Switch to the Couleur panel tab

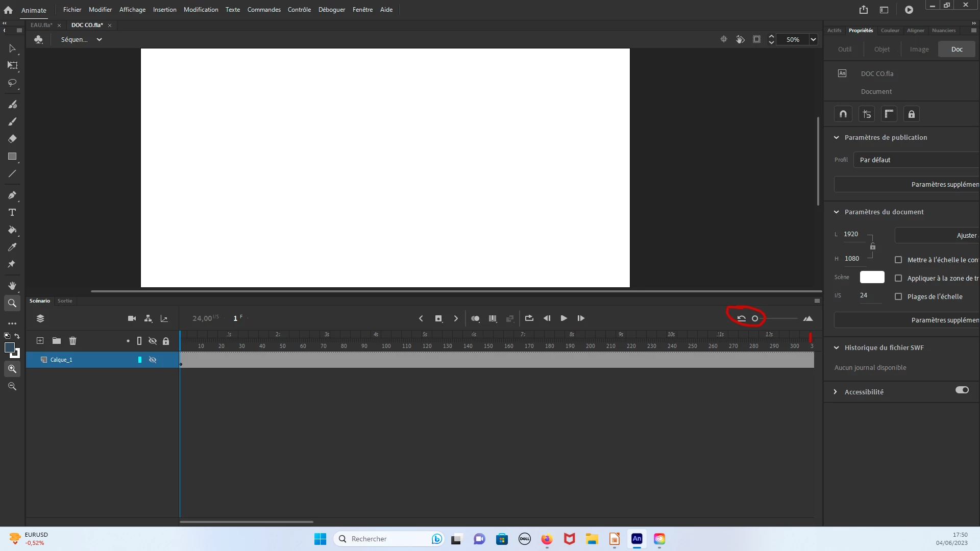pyautogui.click(x=890, y=30)
